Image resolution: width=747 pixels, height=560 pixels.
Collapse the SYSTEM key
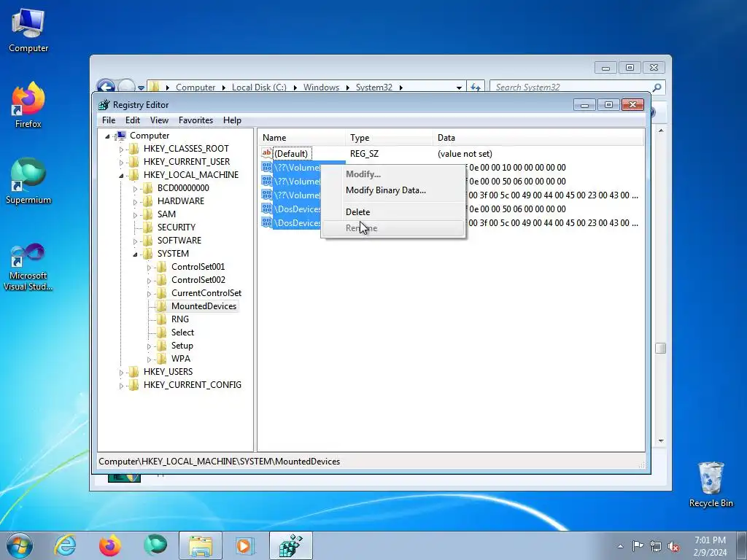(135, 254)
